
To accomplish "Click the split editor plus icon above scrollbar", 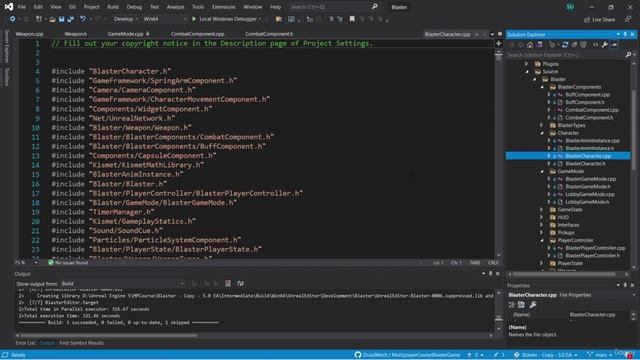I will (498, 43).
